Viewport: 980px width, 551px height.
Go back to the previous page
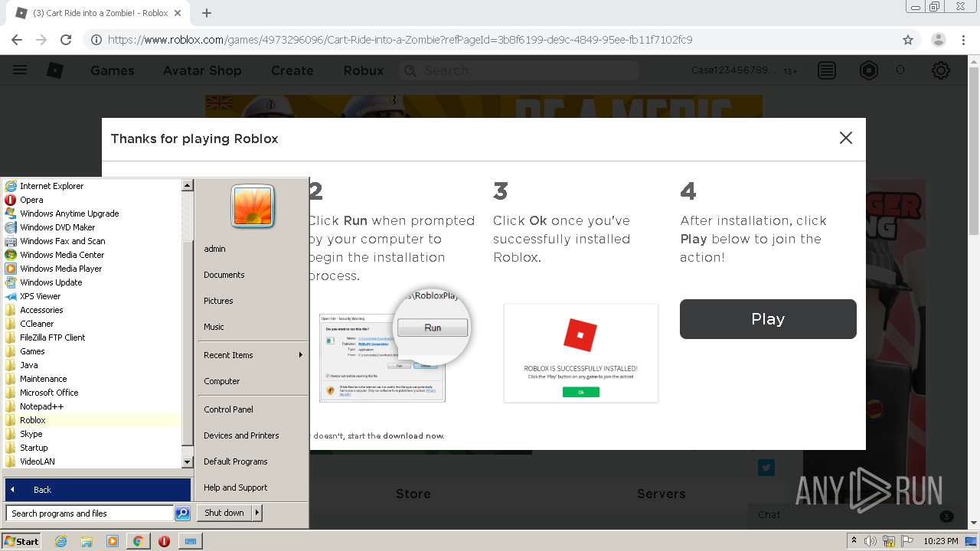pos(17,40)
